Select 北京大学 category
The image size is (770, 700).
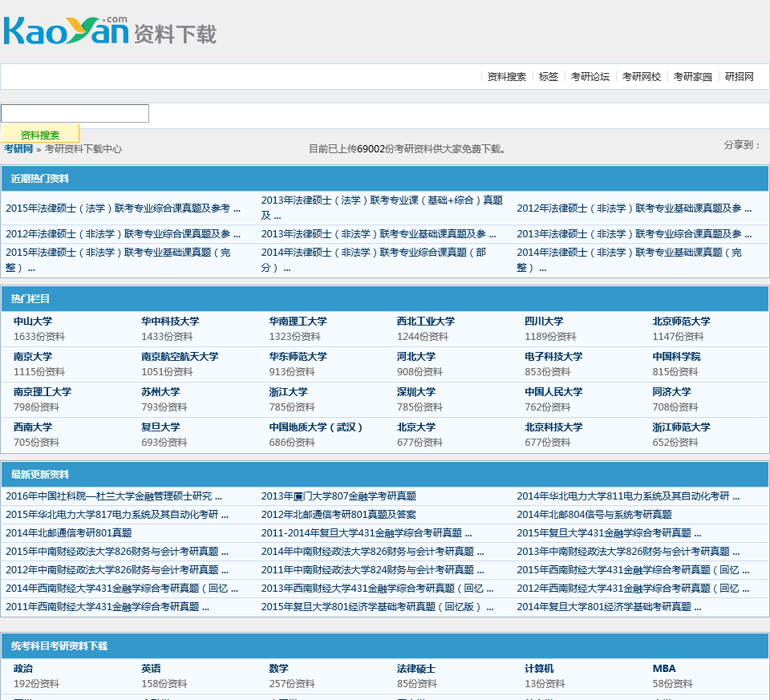coord(416,427)
